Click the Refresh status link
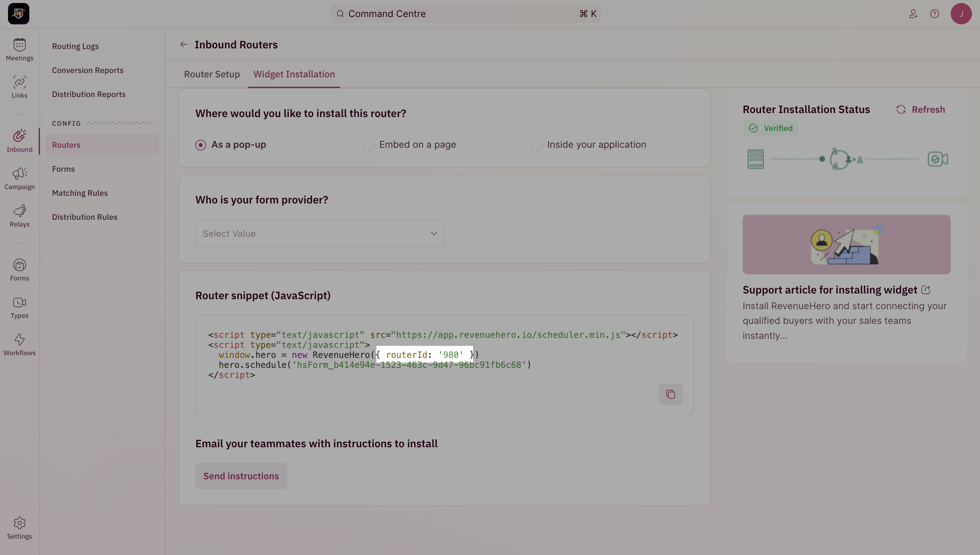This screenshot has width=980, height=555. pos(920,110)
